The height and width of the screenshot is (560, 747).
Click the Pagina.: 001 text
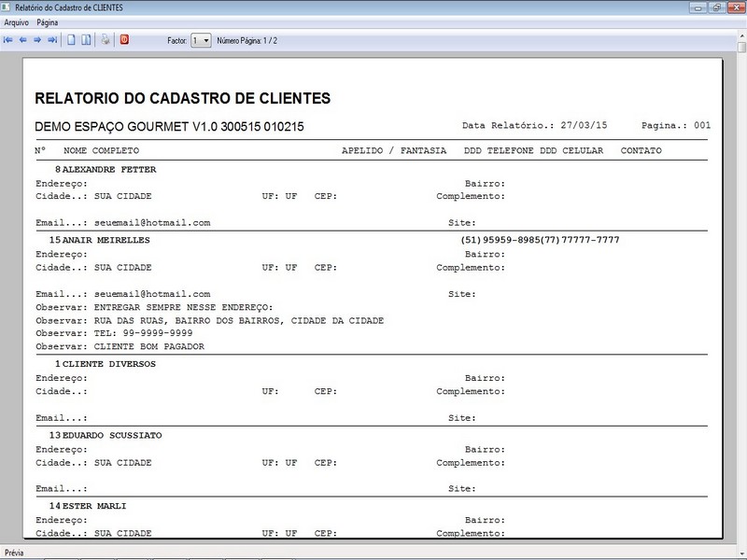[675, 125]
